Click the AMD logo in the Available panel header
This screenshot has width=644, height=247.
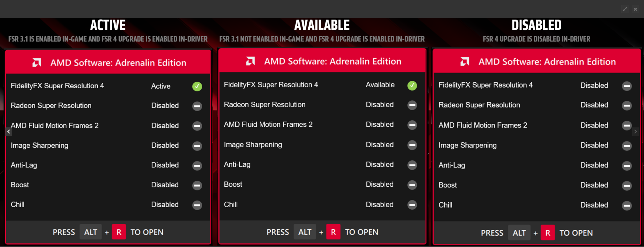tap(250, 61)
